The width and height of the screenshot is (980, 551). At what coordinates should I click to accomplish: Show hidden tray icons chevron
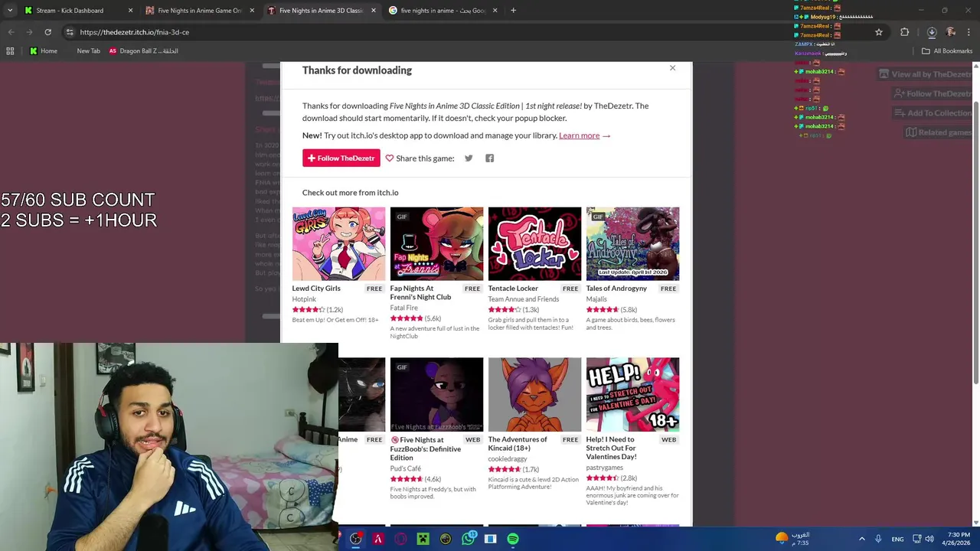[861, 539]
